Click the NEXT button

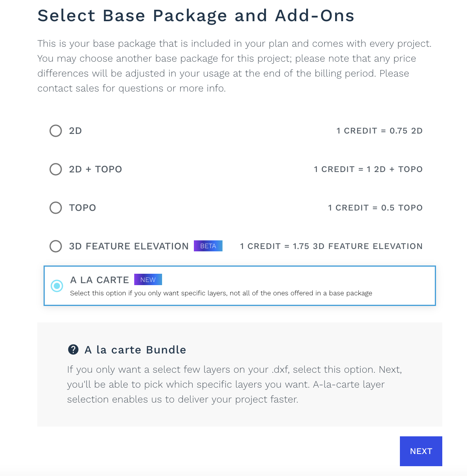click(421, 451)
